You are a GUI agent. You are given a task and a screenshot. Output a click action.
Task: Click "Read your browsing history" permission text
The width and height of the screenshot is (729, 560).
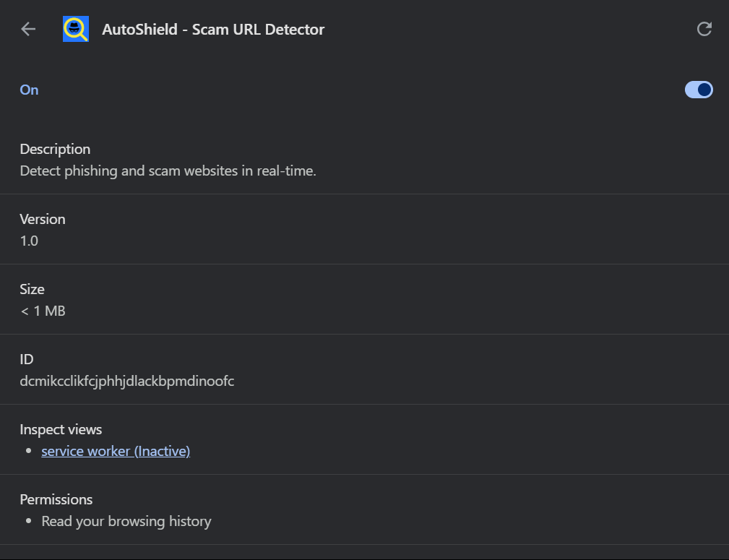coord(126,521)
